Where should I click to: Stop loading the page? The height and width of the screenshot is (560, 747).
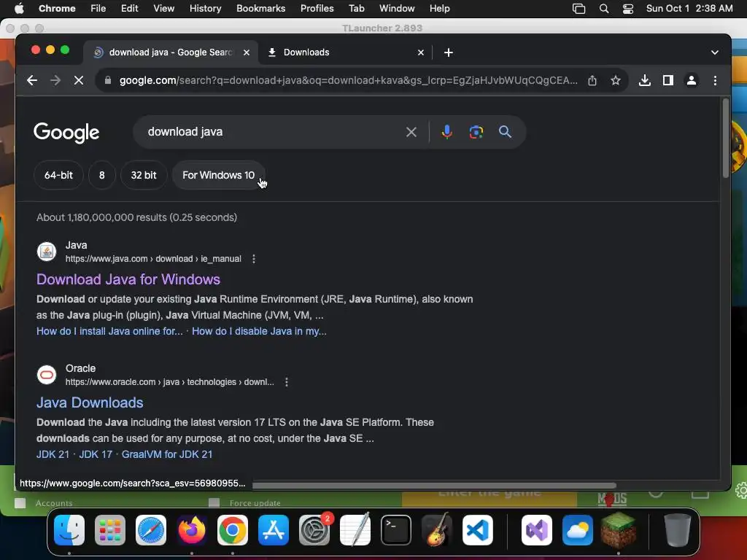click(79, 80)
